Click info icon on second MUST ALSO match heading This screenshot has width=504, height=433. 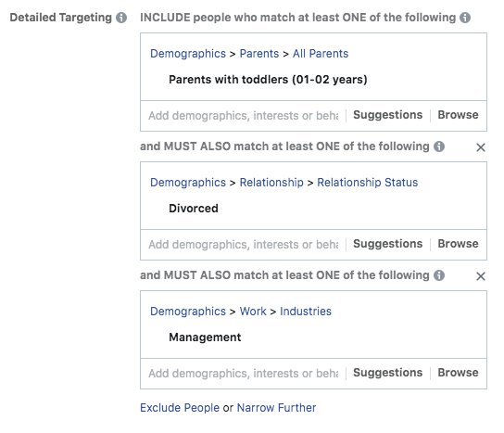coord(439,275)
